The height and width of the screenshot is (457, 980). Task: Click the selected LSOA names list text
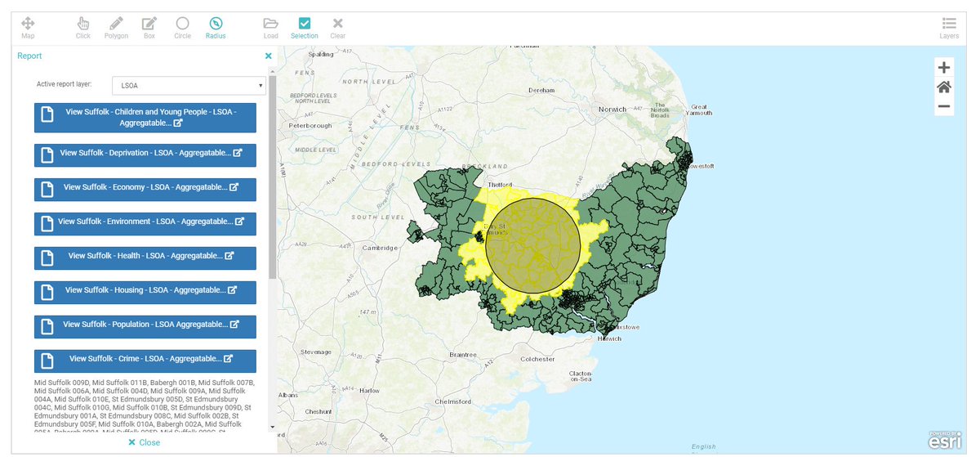point(145,407)
